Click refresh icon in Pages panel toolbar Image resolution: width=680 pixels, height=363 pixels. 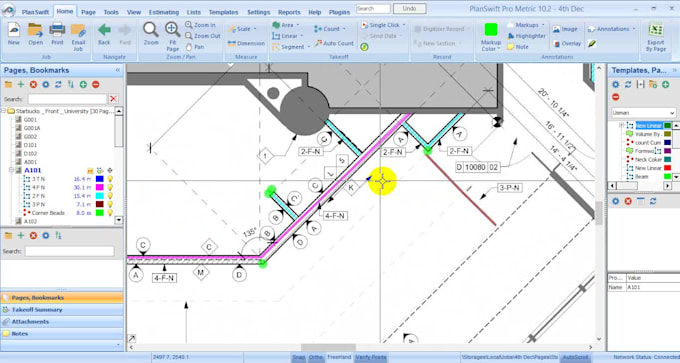58,85
